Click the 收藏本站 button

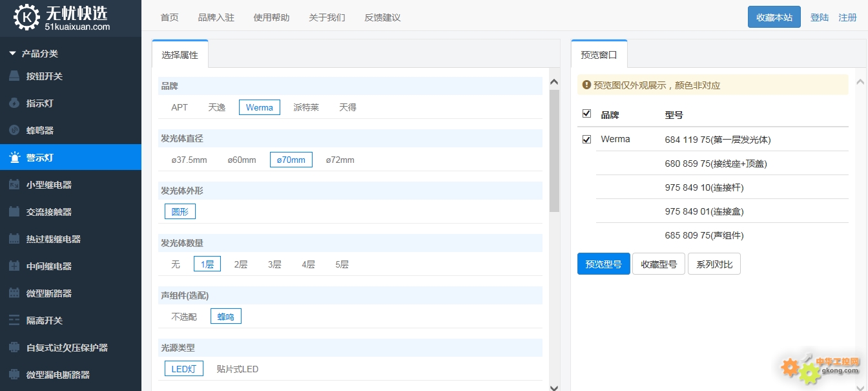[x=774, y=17]
